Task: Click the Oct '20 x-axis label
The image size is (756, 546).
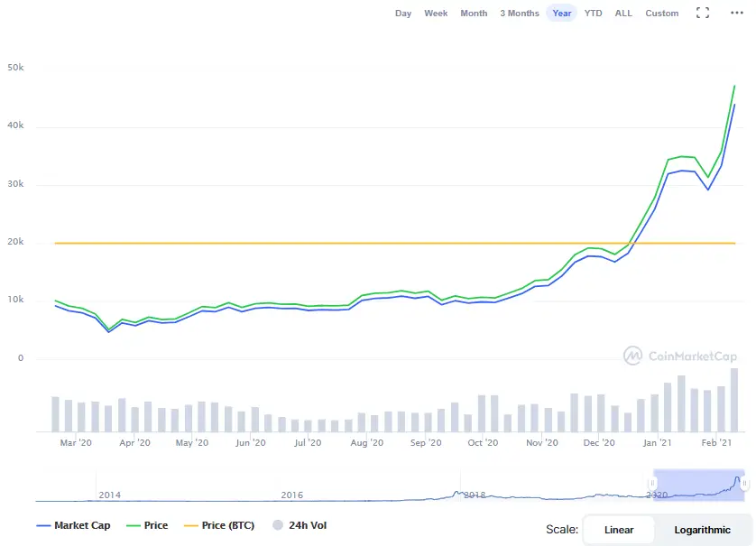Action: point(483,442)
